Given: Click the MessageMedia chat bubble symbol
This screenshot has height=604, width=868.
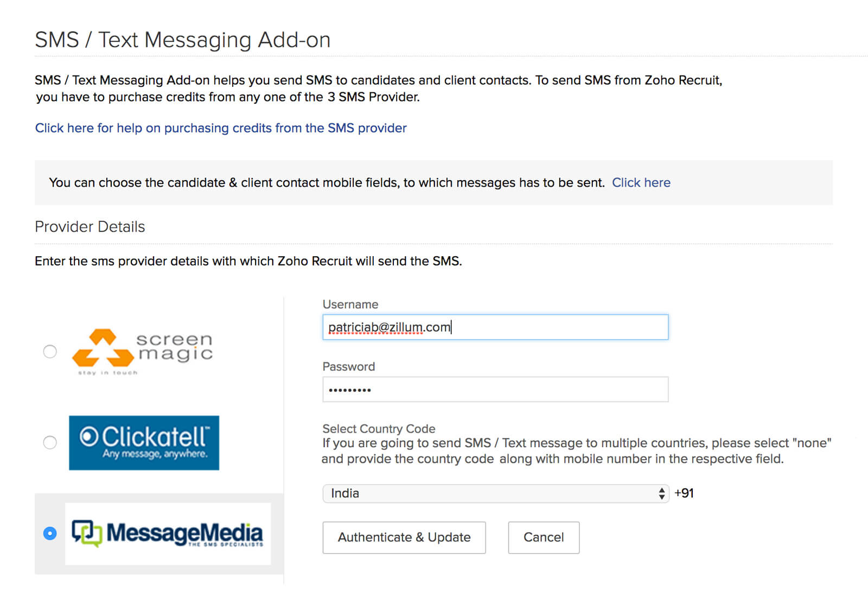Looking at the screenshot, I should pos(87,534).
